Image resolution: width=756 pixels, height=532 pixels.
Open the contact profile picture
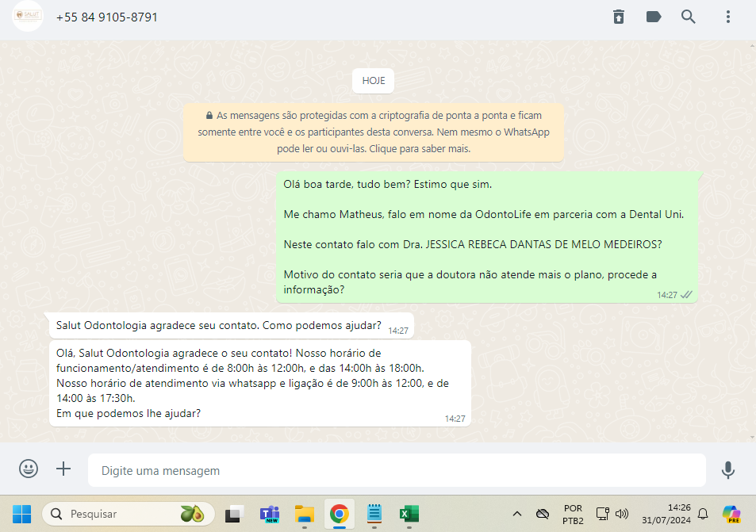click(28, 17)
